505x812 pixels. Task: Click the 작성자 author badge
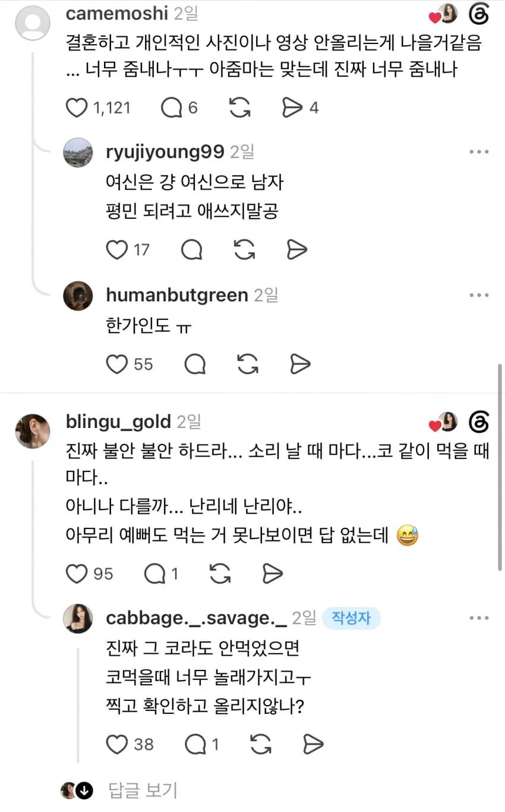point(351,618)
